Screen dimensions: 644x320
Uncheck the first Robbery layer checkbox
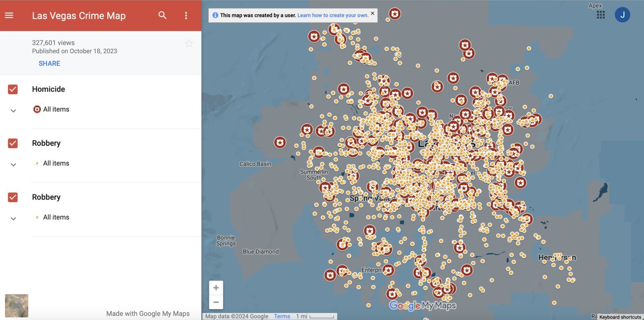pyautogui.click(x=13, y=143)
